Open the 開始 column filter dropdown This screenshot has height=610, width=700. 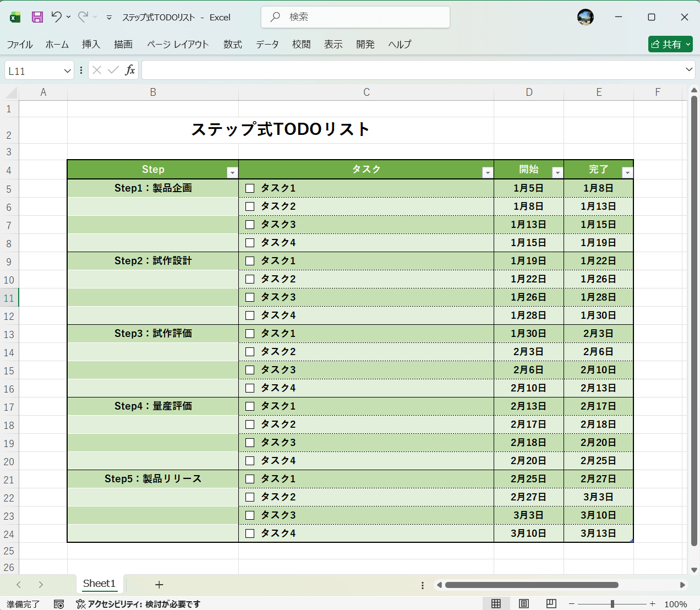[557, 172]
